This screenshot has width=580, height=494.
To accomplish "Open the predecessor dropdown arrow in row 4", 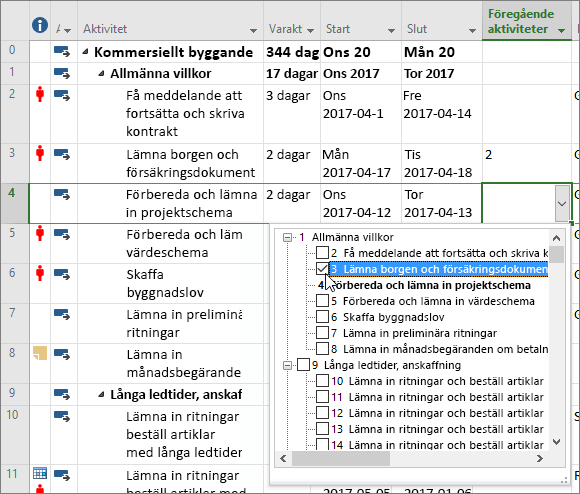I will coord(562,203).
